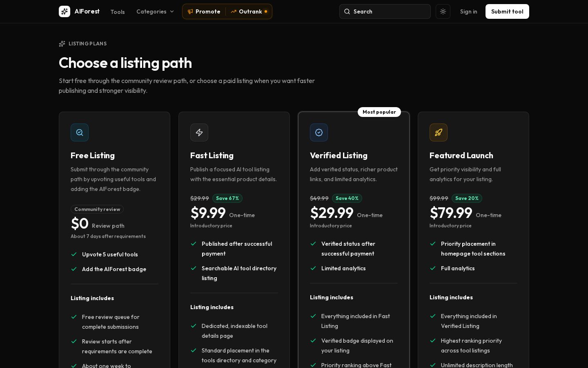588x368 pixels.
Task: Click the Free Listing magnifier-check icon
Action: tap(80, 132)
